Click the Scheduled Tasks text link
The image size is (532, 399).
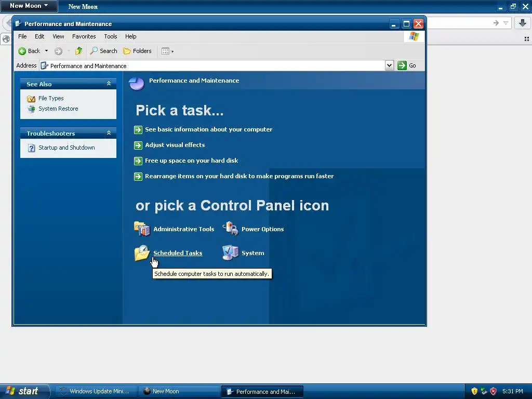[178, 253]
